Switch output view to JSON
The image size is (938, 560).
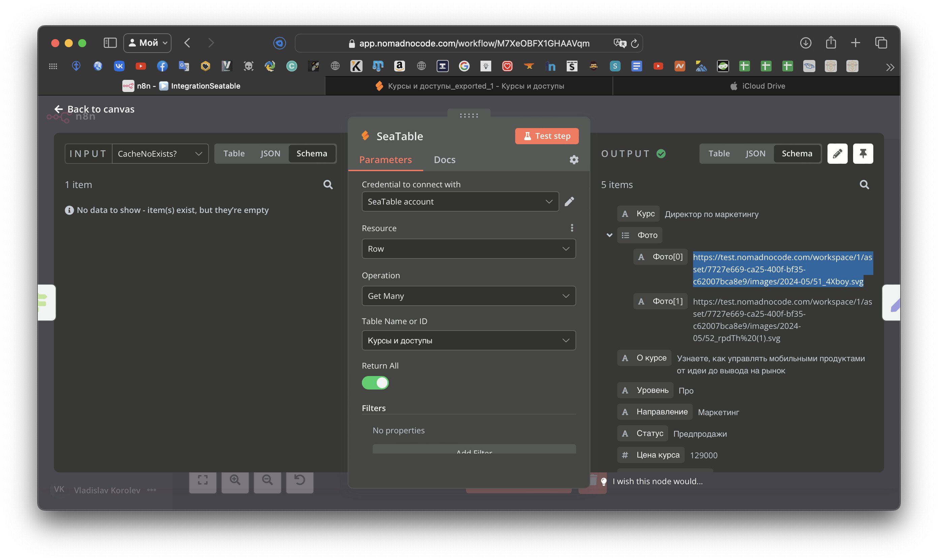[x=755, y=154]
